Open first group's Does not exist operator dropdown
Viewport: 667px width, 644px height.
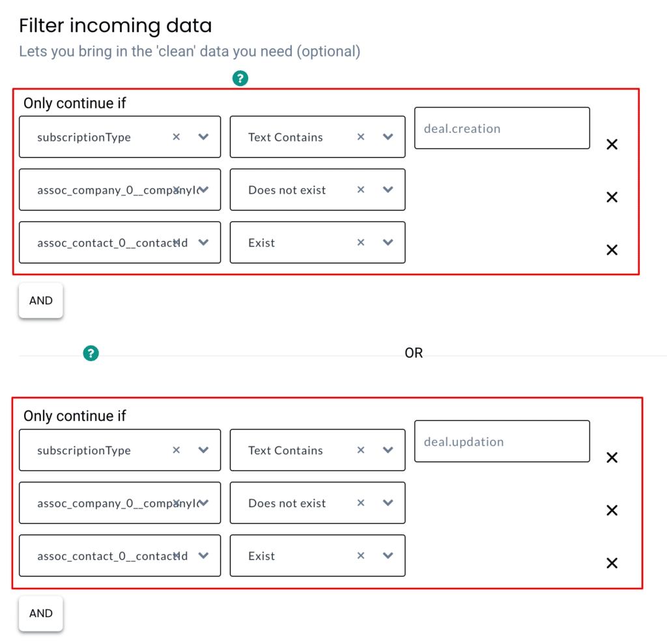pyautogui.click(x=388, y=190)
